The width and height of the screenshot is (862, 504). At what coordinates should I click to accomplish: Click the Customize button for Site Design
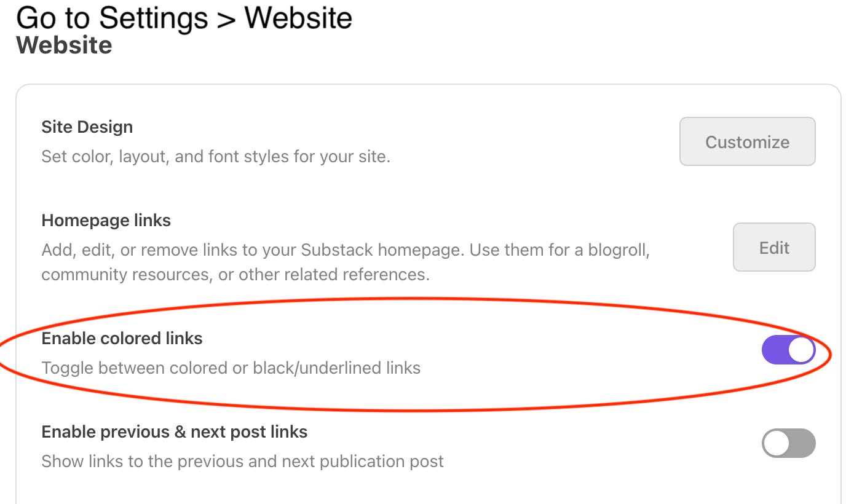coord(747,141)
